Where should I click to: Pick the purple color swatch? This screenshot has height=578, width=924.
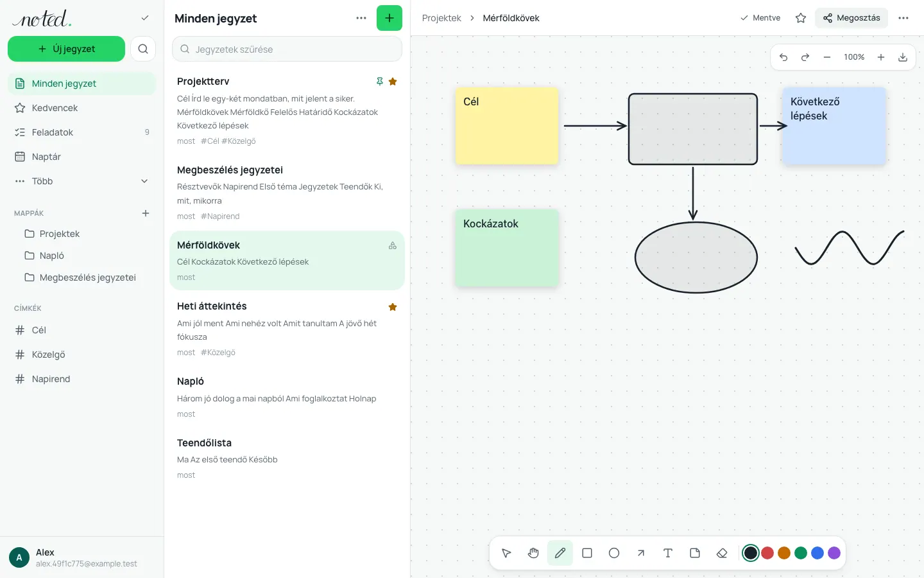(x=834, y=553)
